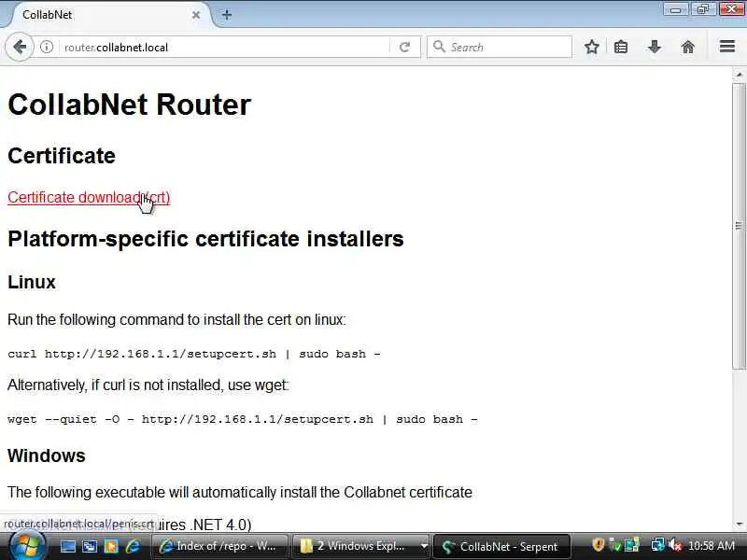Screen dimensions: 747x560
Task: Go to the home page icon
Action: click(x=688, y=47)
